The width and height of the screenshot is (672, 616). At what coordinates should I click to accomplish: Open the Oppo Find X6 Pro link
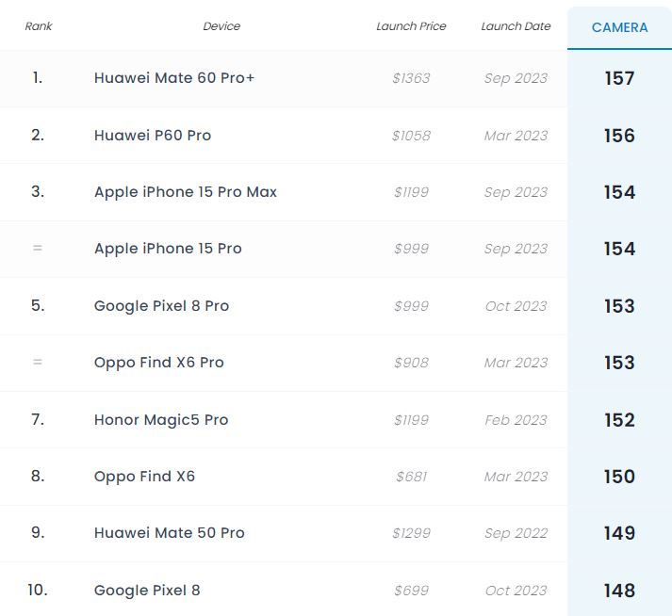tap(159, 363)
